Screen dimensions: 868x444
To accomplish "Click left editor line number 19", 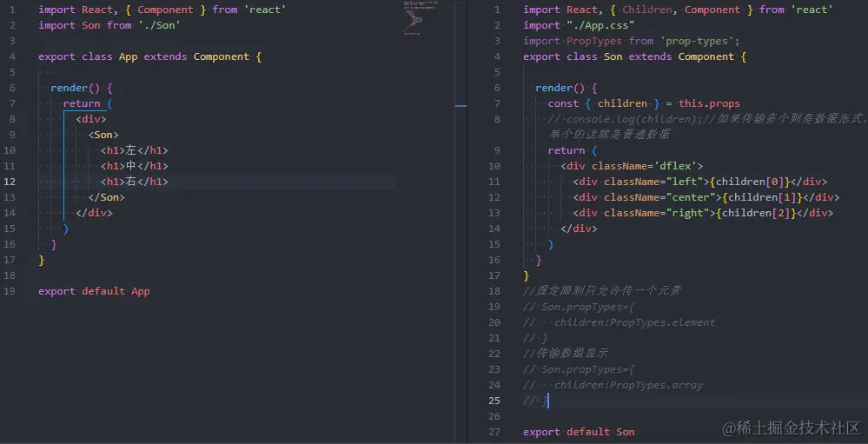I will pos(9,291).
